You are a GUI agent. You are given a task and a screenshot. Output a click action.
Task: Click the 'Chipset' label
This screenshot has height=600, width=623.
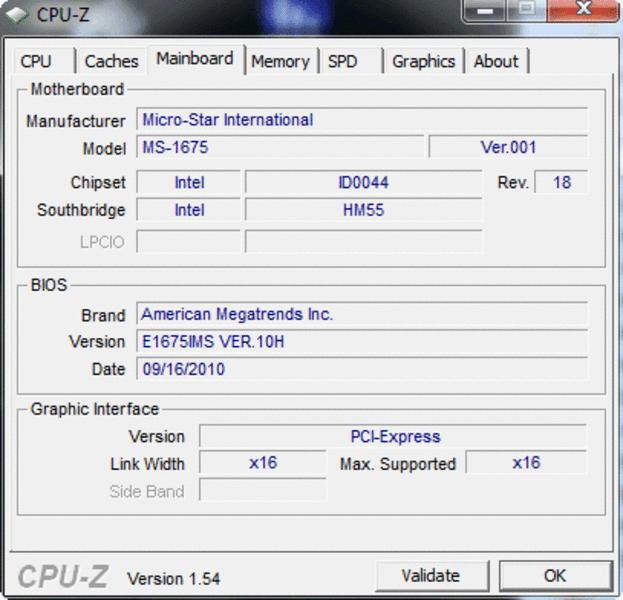coord(98,182)
